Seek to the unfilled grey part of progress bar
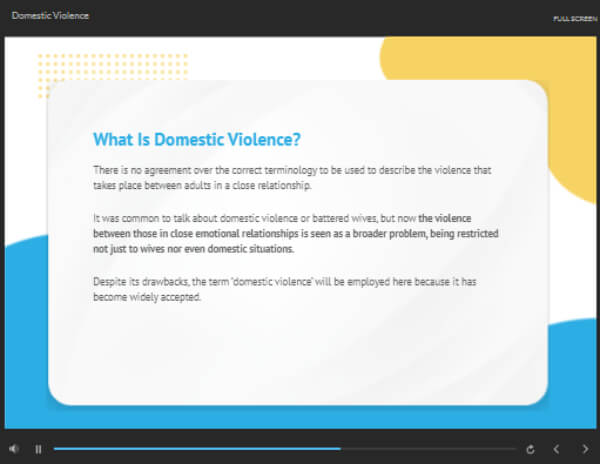This screenshot has width=600, height=464. (x=430, y=449)
